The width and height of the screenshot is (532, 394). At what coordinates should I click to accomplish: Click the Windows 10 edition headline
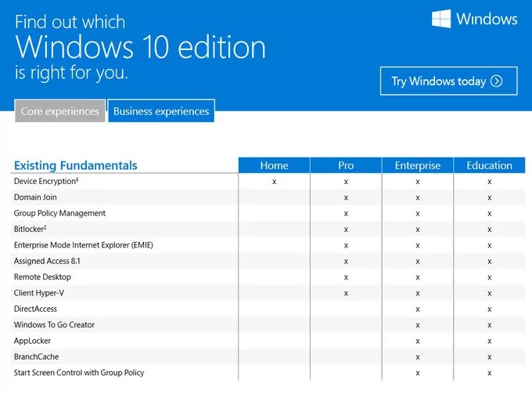141,47
